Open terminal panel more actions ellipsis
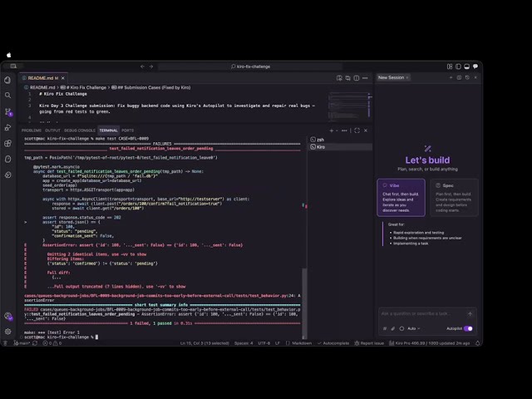This screenshot has height=399, width=532. 344,131
